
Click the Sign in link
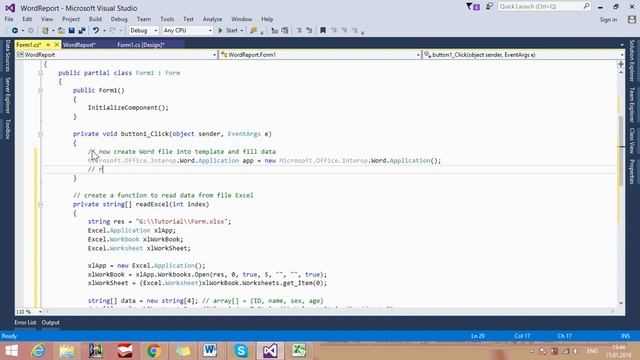coord(608,20)
